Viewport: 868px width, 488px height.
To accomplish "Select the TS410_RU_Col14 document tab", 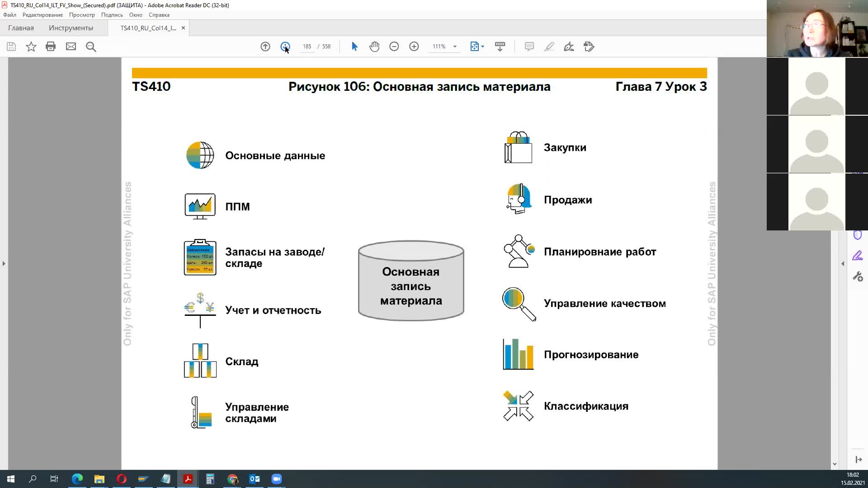I will (148, 28).
